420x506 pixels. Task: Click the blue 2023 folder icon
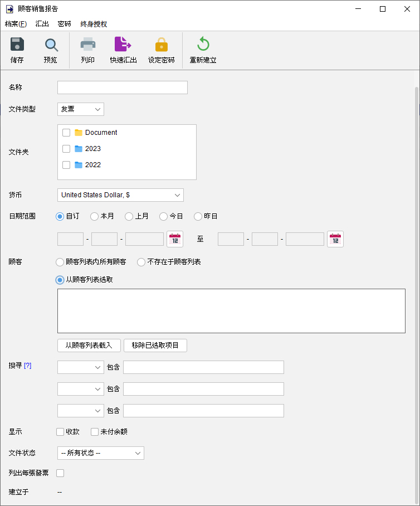click(x=79, y=149)
